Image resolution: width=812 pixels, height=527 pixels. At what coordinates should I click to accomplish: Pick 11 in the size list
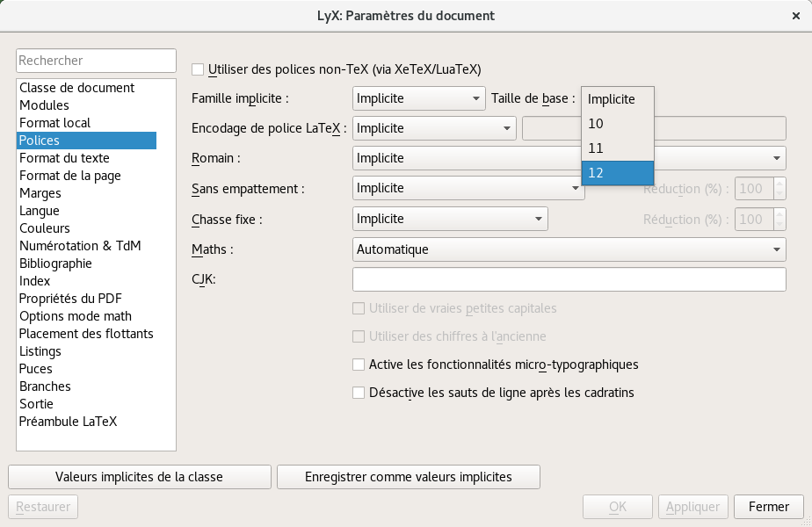(x=617, y=148)
